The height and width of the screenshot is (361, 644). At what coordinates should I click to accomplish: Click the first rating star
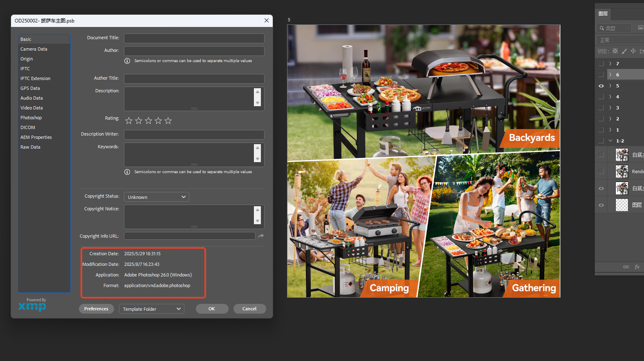pyautogui.click(x=129, y=120)
